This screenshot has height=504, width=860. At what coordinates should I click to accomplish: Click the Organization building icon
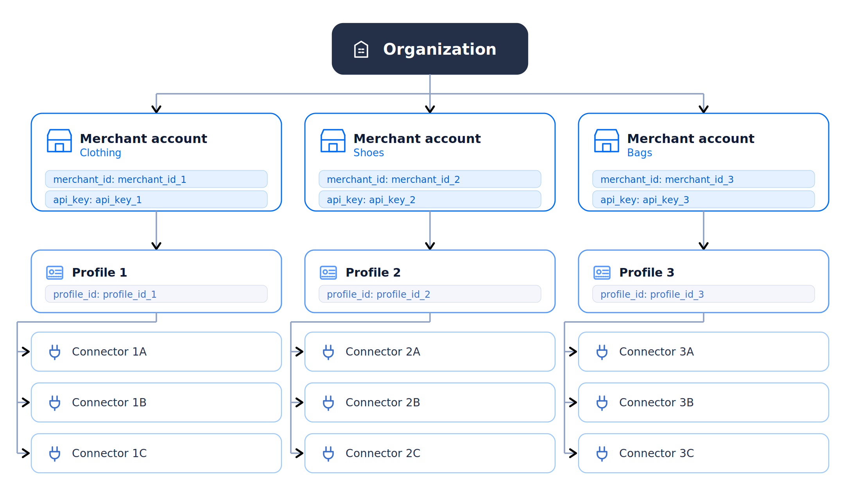click(361, 49)
